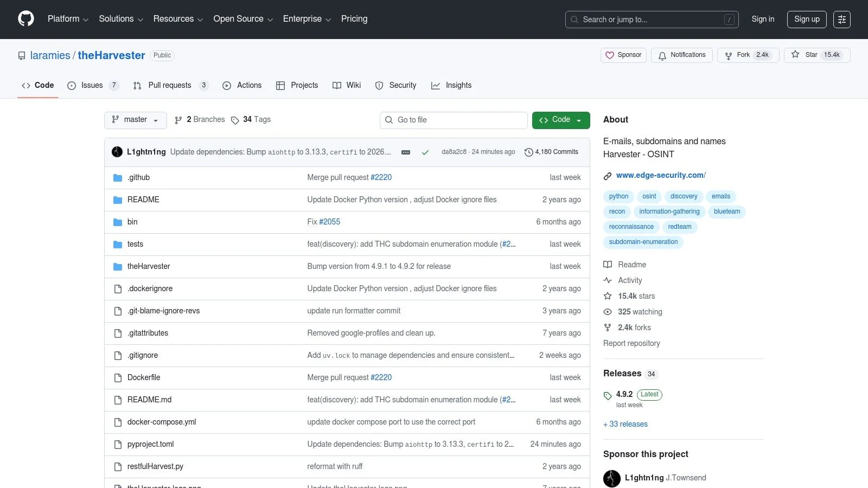This screenshot has height=488, width=868.
Task: Click the GitHub logo icon
Action: (26, 19)
